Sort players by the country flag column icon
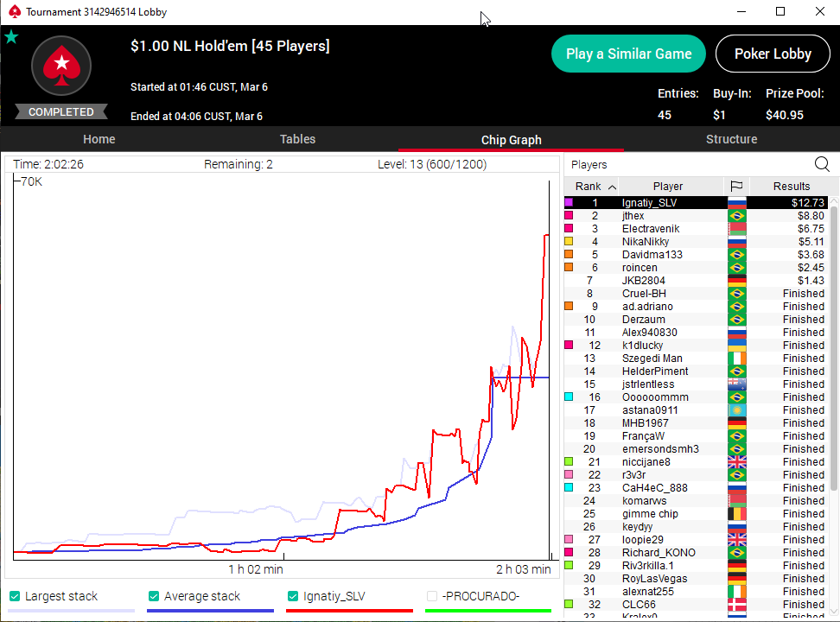The width and height of the screenshot is (840, 622). 736,186
